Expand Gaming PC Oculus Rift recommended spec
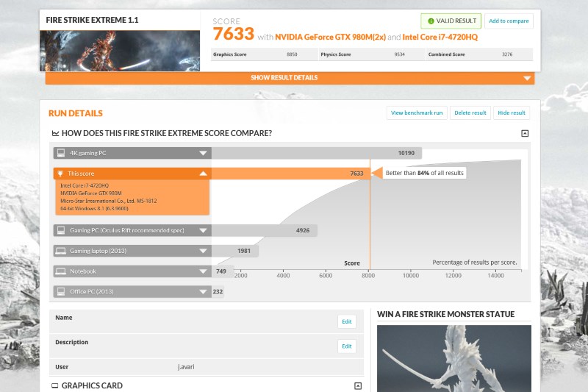The width and height of the screenshot is (588, 392). pyautogui.click(x=203, y=230)
